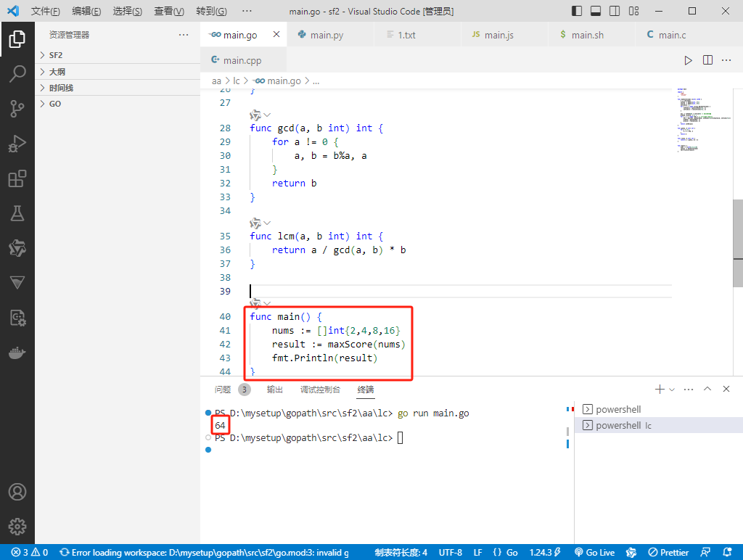Change UTF-8 encoding in status bar
743x560 pixels.
coord(450,553)
